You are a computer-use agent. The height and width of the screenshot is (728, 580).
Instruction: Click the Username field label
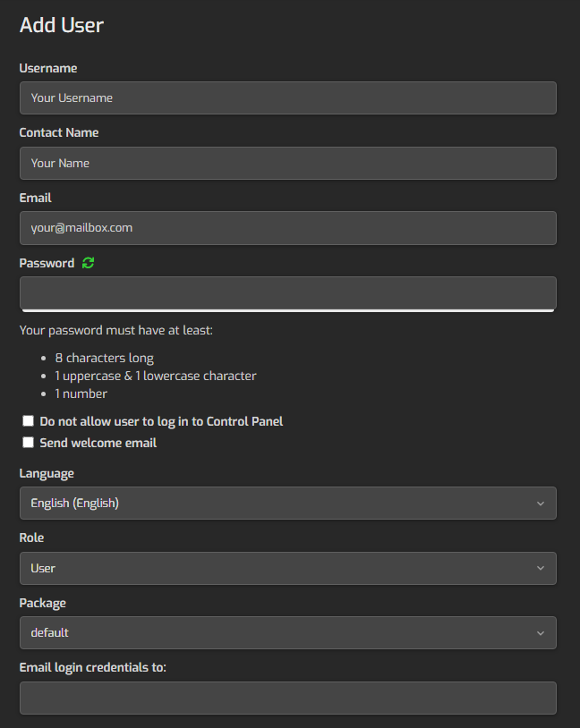pos(47,68)
